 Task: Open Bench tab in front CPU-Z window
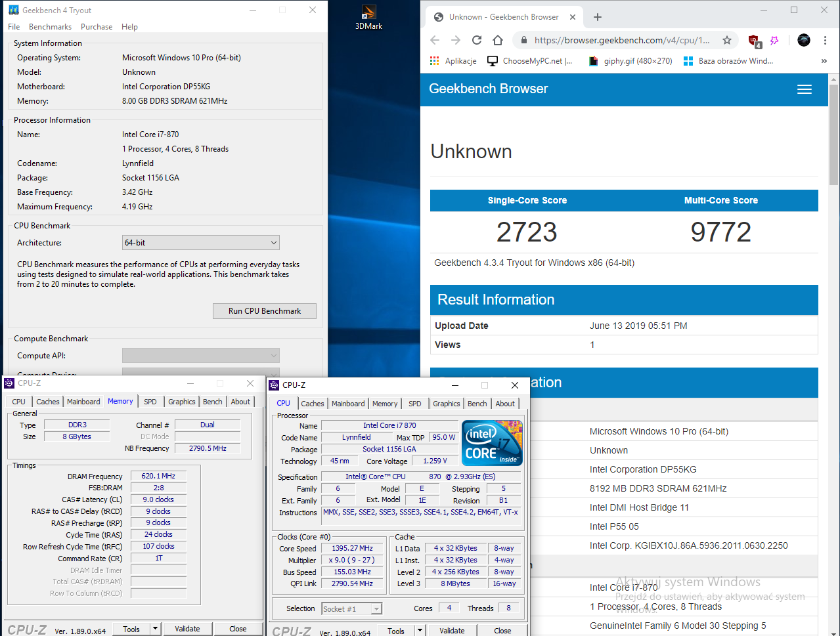click(477, 404)
